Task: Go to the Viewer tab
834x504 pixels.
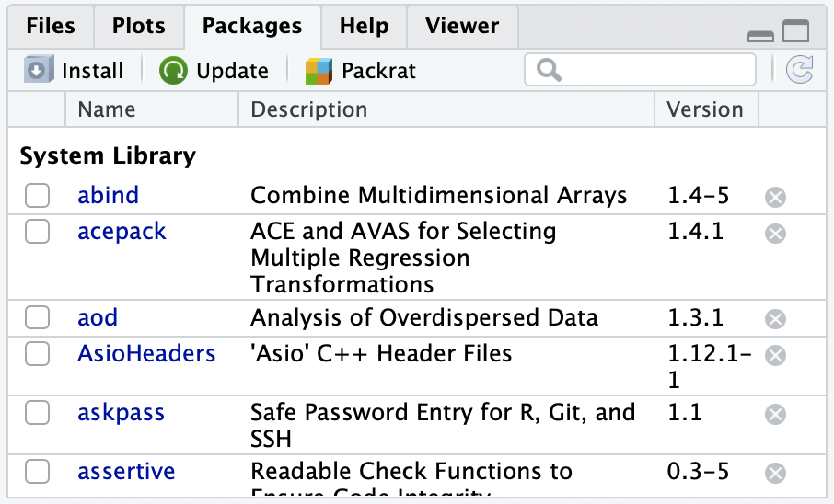Action: tap(461, 26)
